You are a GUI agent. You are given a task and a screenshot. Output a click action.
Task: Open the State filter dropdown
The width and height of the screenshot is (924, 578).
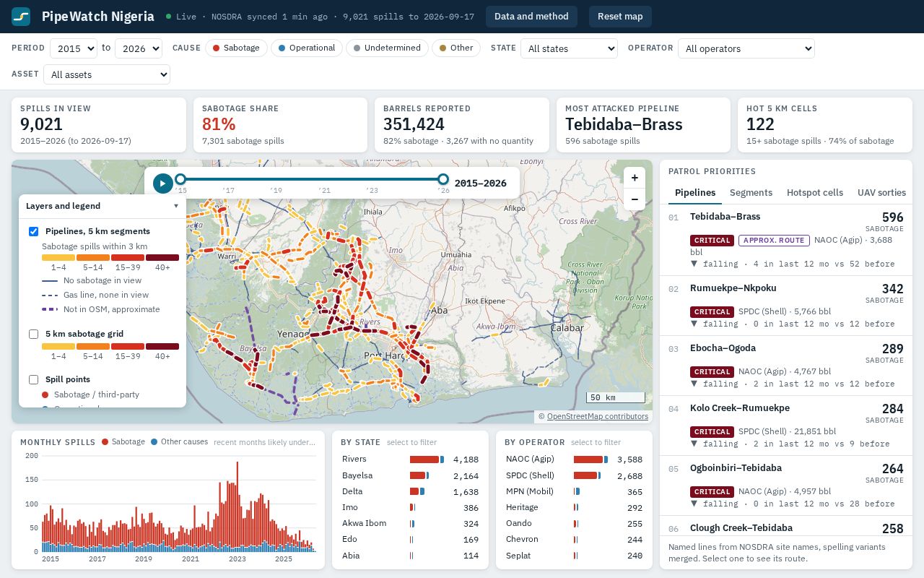coord(570,48)
